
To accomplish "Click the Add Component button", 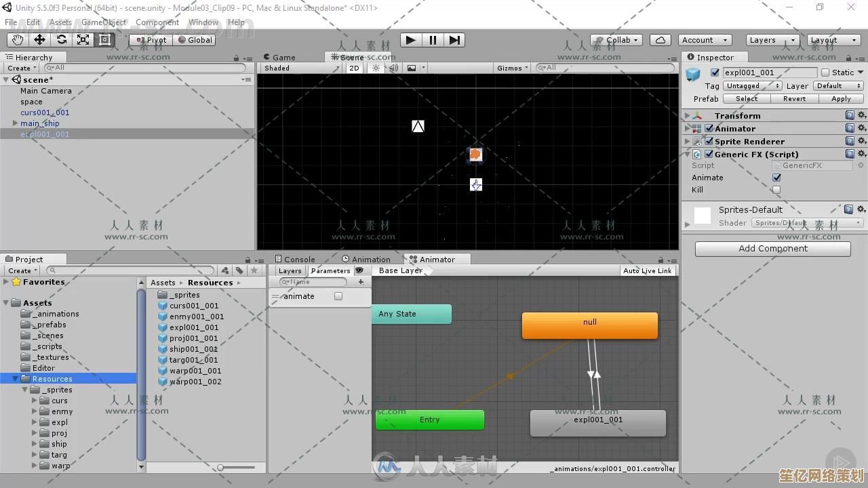I will (772, 249).
